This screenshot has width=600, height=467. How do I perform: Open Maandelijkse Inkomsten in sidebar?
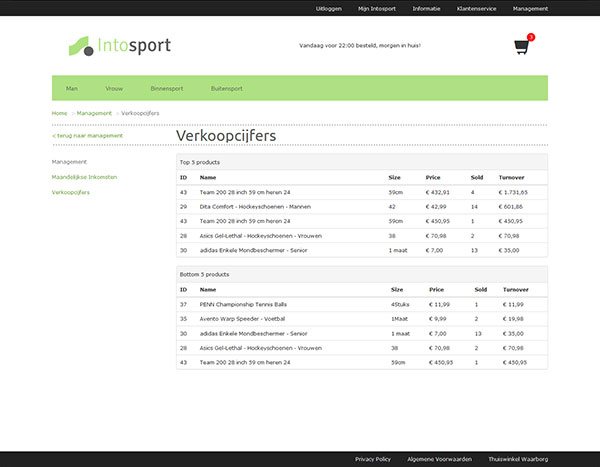(84, 176)
